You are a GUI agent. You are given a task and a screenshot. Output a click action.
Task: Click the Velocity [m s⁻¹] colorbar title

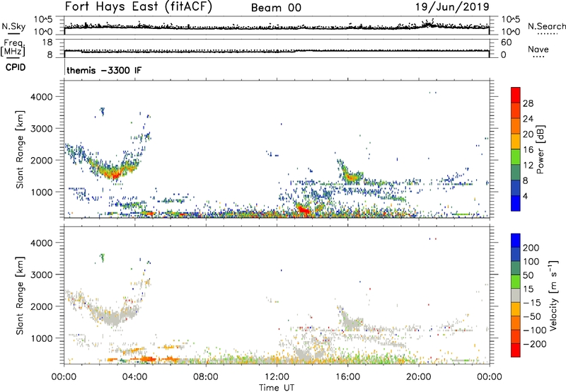pyautogui.click(x=553, y=295)
